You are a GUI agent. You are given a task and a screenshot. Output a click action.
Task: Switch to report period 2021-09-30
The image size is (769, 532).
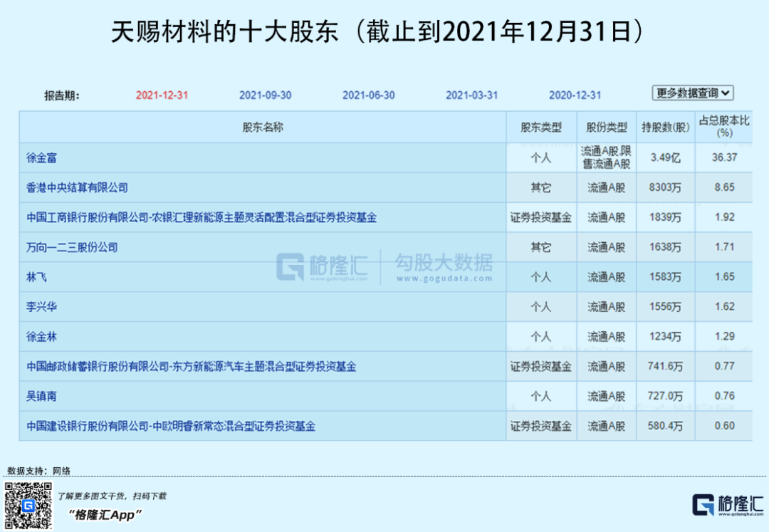[x=266, y=95]
